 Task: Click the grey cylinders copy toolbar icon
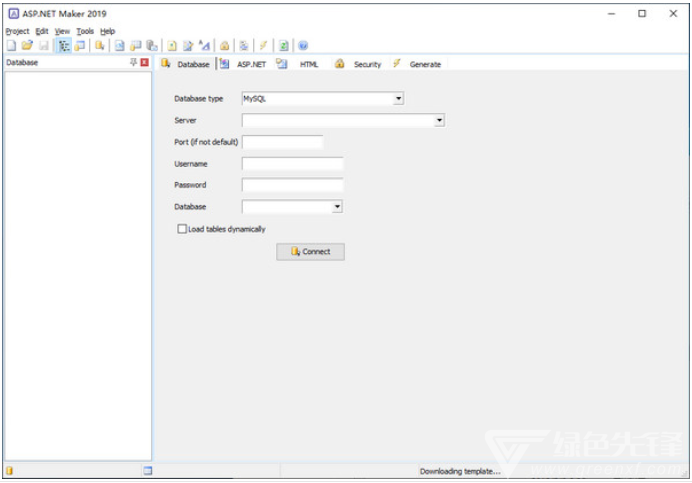[x=152, y=45]
